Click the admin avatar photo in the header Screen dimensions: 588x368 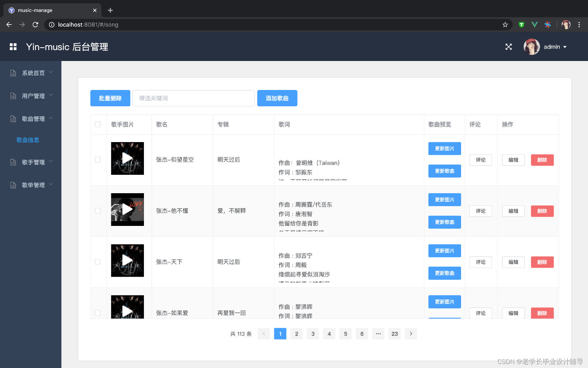pyautogui.click(x=531, y=47)
